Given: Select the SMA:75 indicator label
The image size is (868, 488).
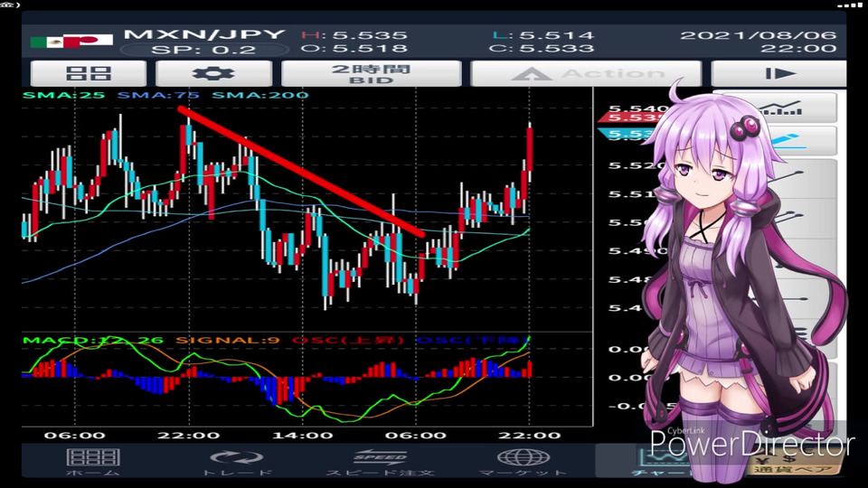Looking at the screenshot, I should 158,95.
